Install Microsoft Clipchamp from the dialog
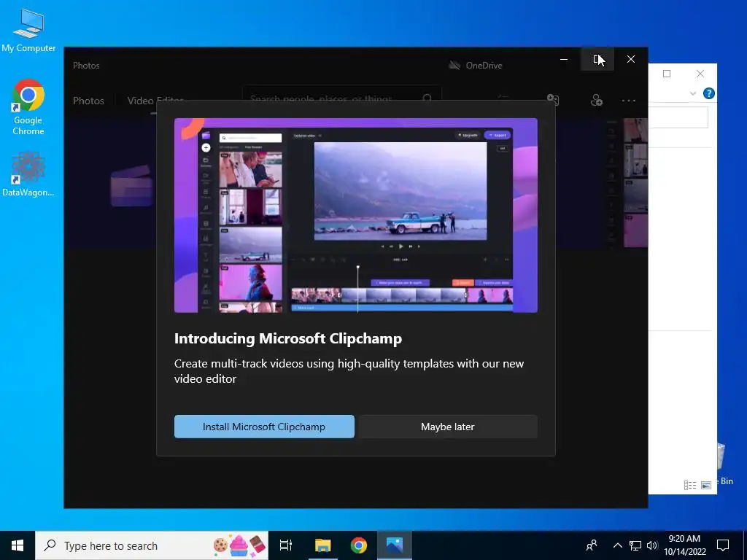Viewport: 747px width, 560px height. click(264, 427)
